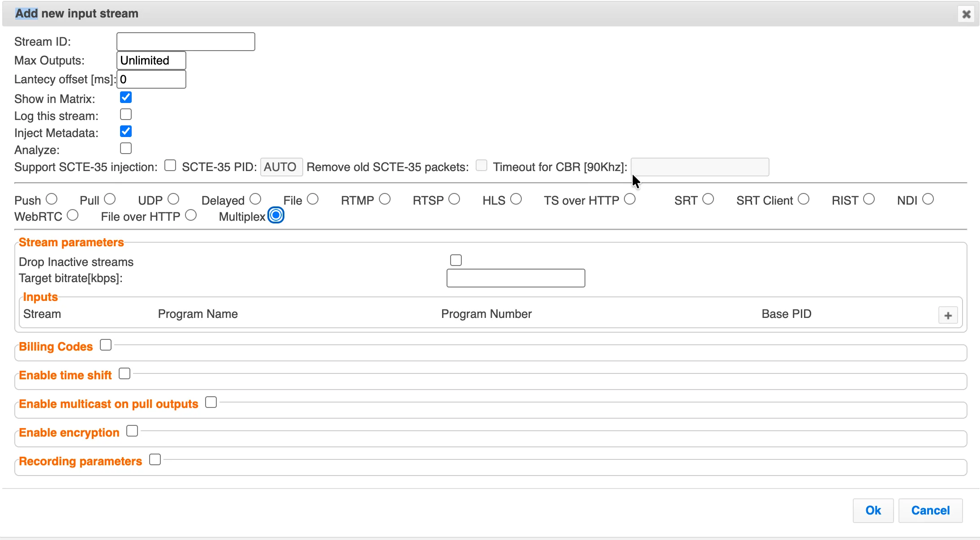Expand Recording parameters section
Image resolution: width=980 pixels, height=540 pixels.
(155, 459)
